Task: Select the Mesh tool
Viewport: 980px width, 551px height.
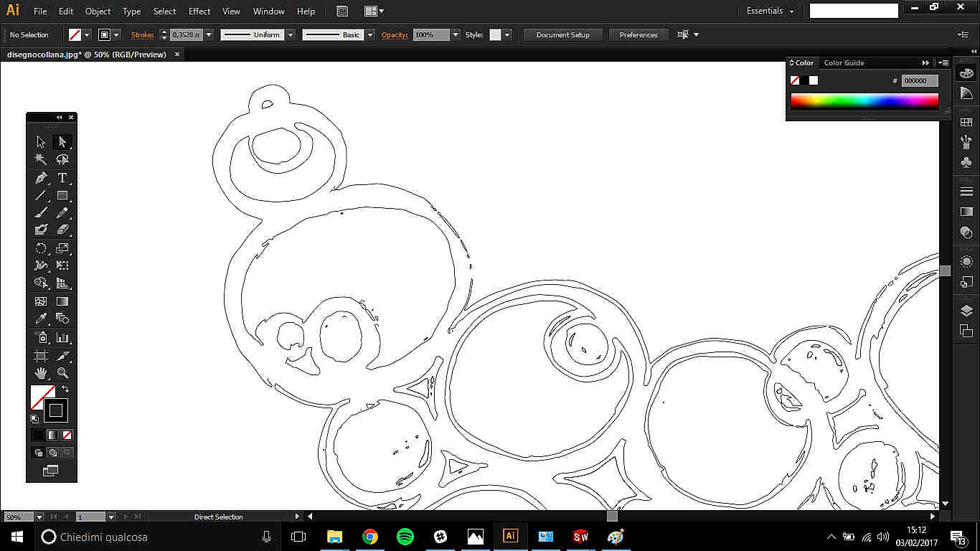Action: (41, 301)
